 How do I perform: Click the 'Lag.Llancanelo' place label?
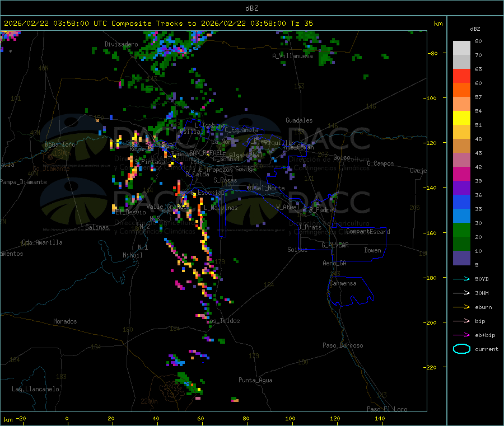pyautogui.click(x=36, y=389)
